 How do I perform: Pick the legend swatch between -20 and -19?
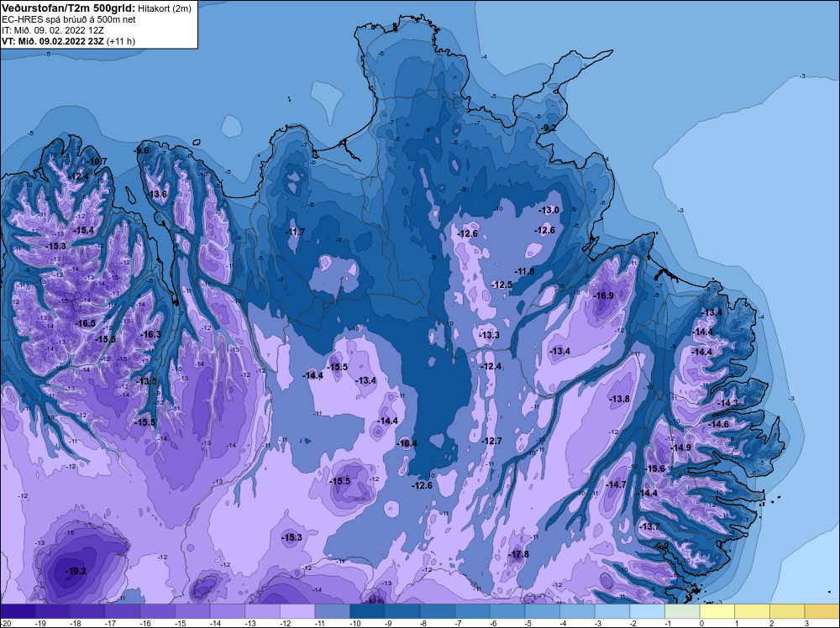click(x=18, y=611)
